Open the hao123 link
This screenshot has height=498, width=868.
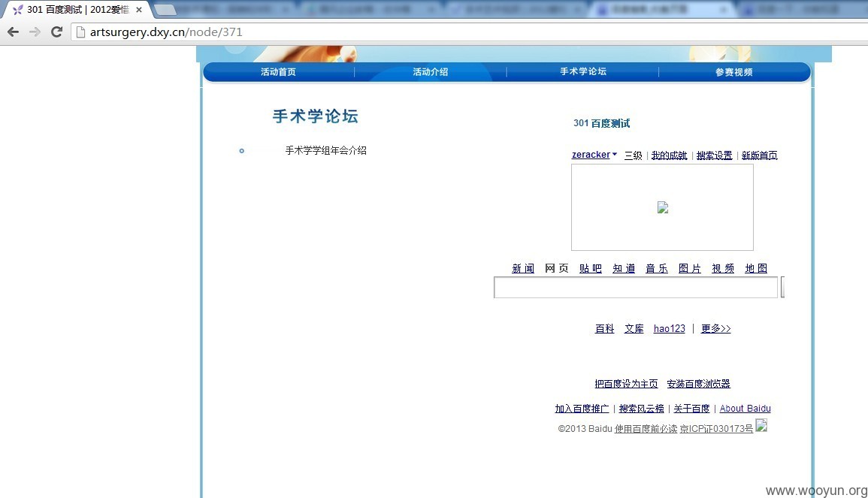coord(670,329)
